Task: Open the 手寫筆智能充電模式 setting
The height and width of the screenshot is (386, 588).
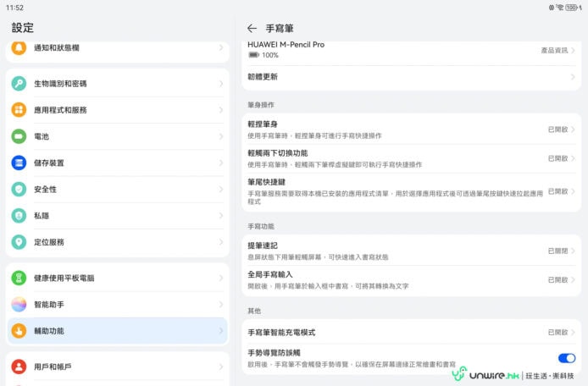Action: 412,333
